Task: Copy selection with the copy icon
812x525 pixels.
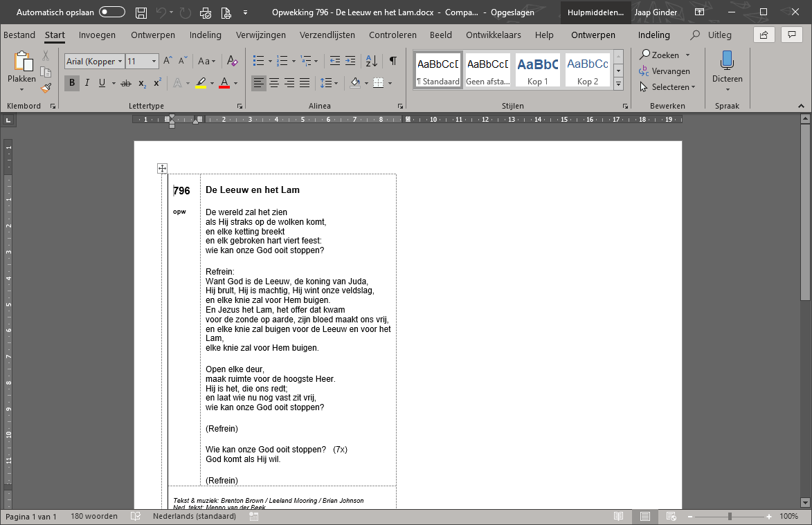Action: click(46, 72)
